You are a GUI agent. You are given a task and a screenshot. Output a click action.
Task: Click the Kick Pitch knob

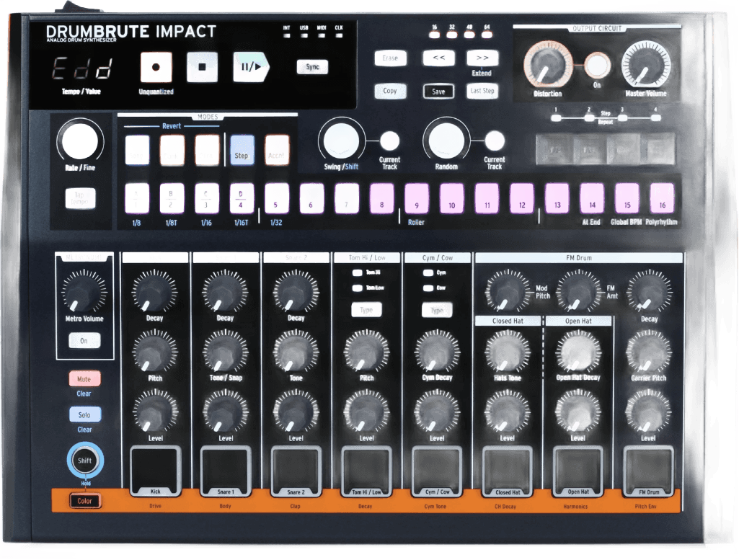pyautogui.click(x=154, y=352)
